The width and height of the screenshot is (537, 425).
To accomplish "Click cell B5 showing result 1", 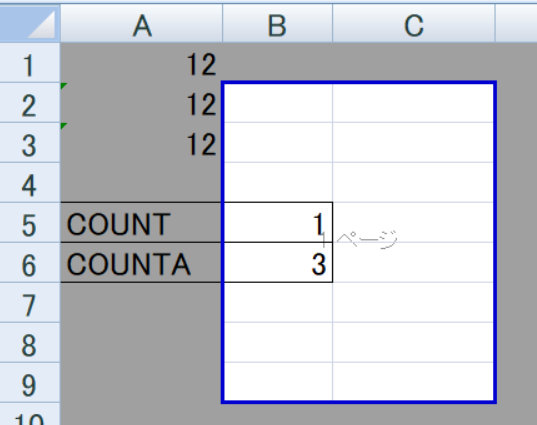I will point(278,223).
